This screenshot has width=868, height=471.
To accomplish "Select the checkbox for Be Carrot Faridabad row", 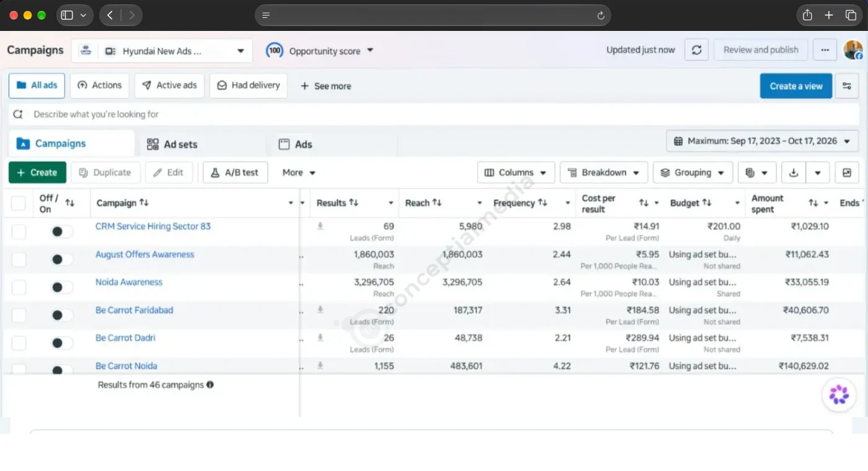I will click(x=19, y=315).
